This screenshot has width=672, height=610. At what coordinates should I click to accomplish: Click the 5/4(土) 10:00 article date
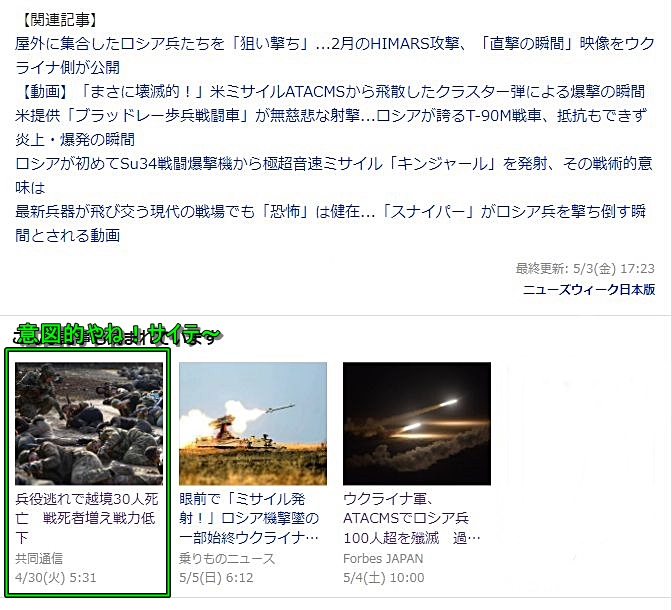tap(384, 578)
